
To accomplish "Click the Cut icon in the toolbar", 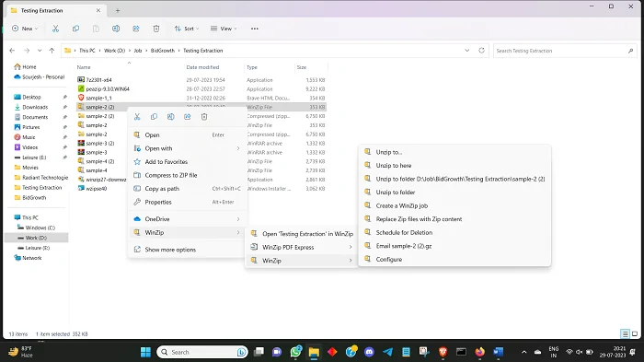I will point(55,29).
